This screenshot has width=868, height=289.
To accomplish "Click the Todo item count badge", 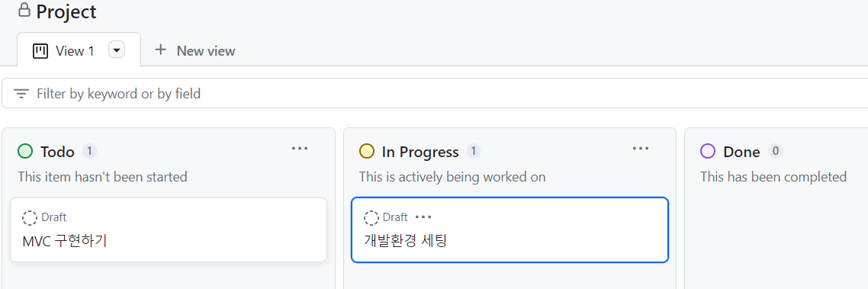I will [90, 150].
